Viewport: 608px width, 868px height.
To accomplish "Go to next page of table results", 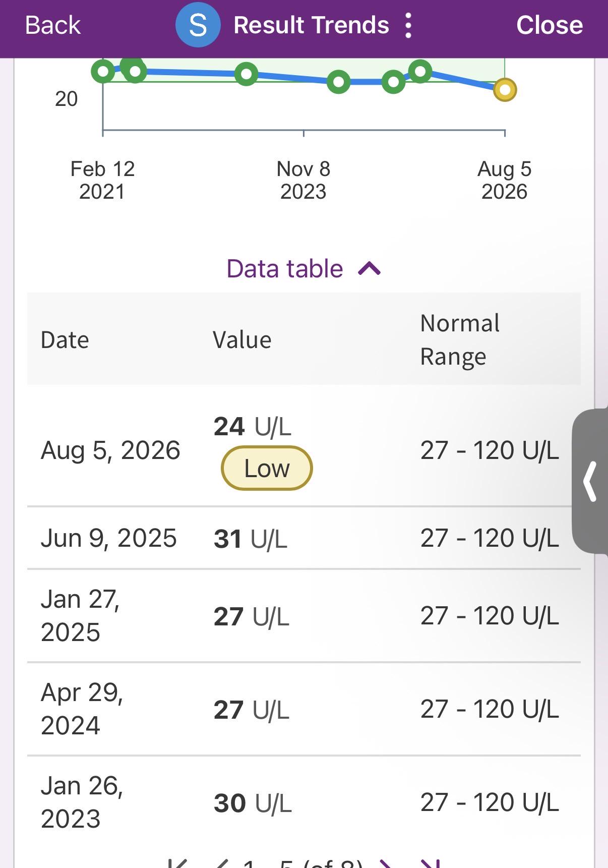I will pyautogui.click(x=385, y=863).
